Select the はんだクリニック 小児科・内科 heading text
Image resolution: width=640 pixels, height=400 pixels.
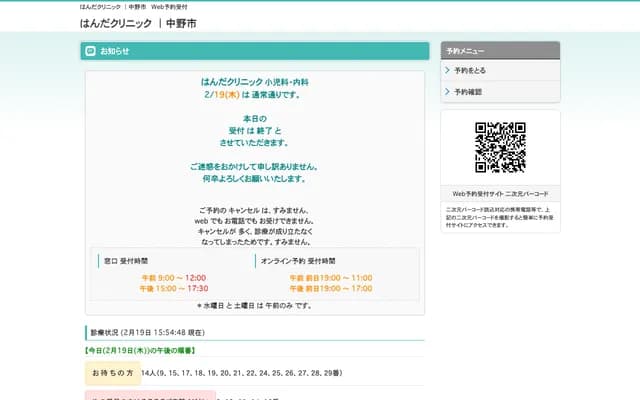[x=254, y=81]
